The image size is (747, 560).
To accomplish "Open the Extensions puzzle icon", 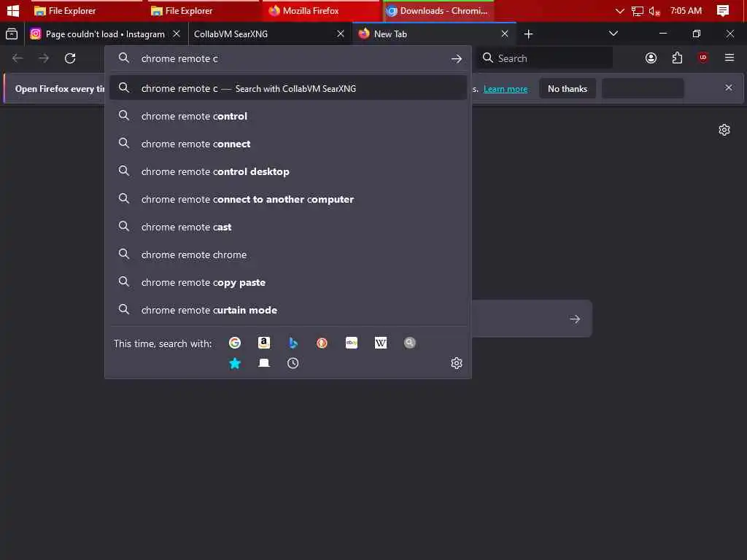I will [x=677, y=58].
